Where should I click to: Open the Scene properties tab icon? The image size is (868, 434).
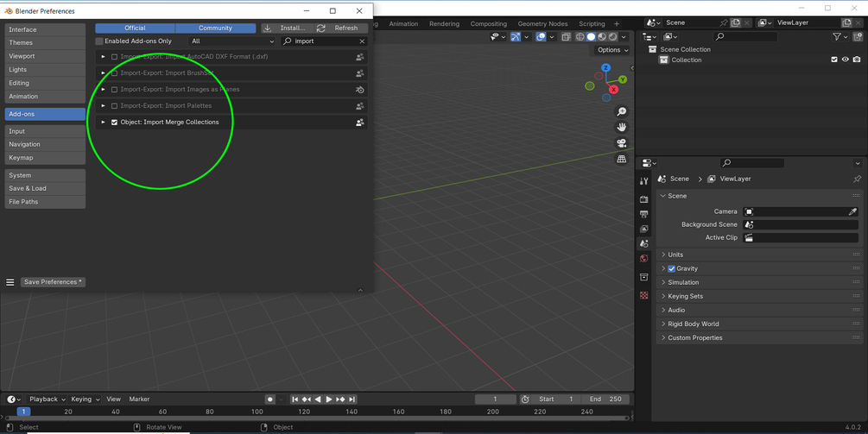click(643, 243)
